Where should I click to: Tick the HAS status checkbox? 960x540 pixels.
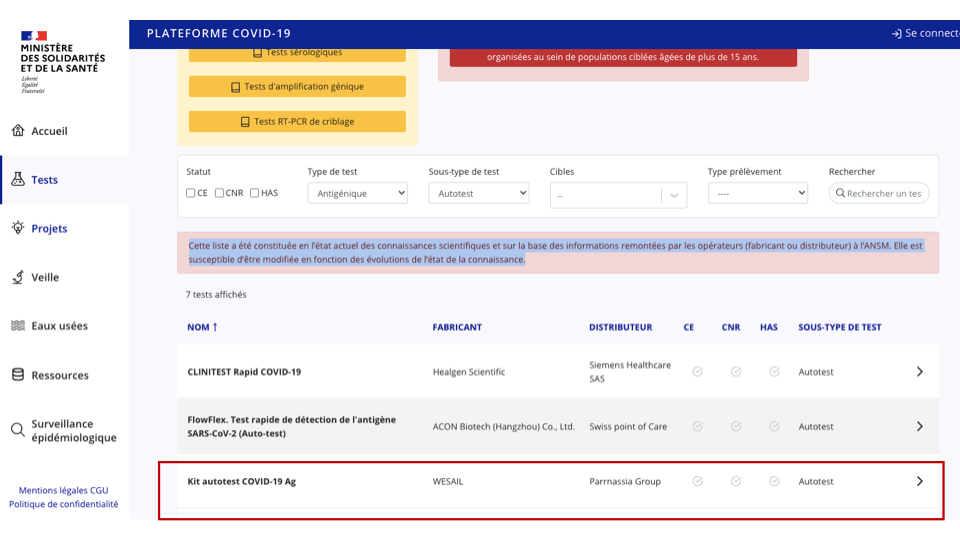(x=255, y=193)
